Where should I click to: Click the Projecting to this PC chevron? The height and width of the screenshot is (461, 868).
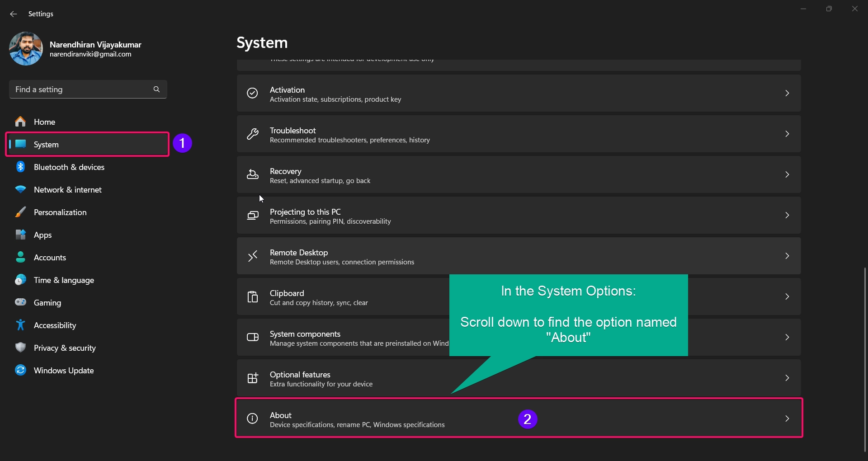pos(787,215)
